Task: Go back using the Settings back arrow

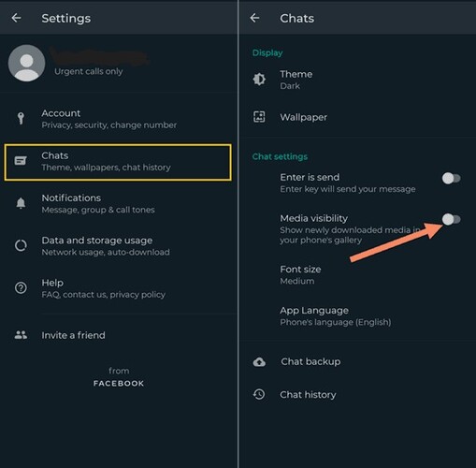Action: pos(16,18)
